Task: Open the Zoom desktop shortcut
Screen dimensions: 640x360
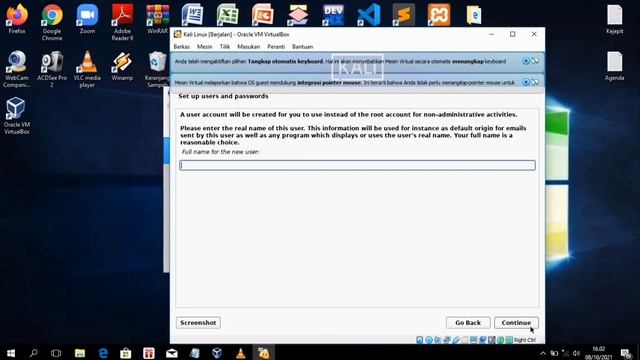Action: (x=87, y=19)
